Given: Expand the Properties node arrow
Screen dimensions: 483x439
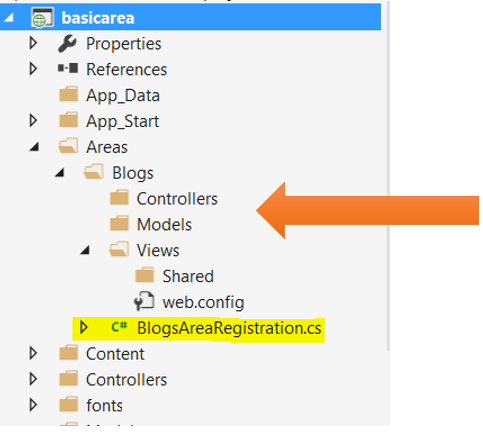Looking at the screenshot, I should pos(33,43).
